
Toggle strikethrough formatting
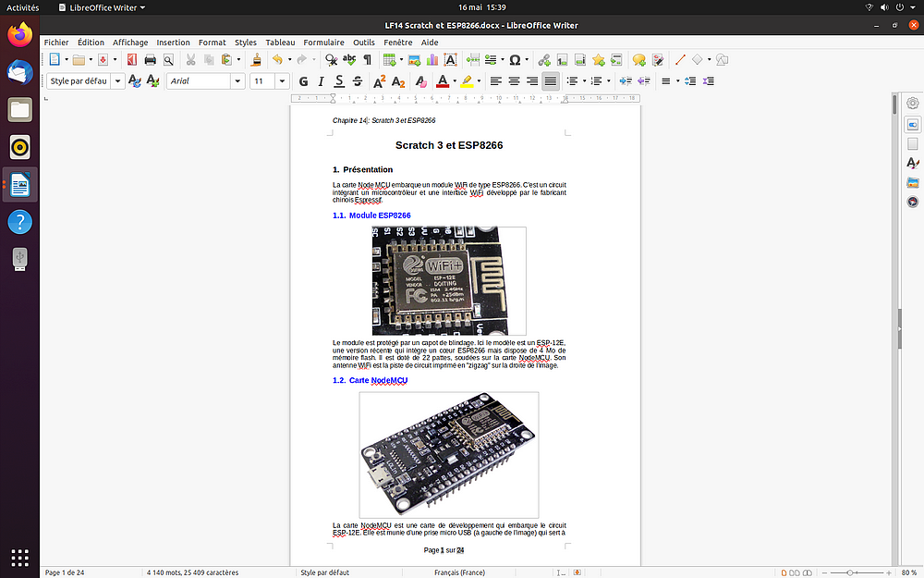point(357,80)
